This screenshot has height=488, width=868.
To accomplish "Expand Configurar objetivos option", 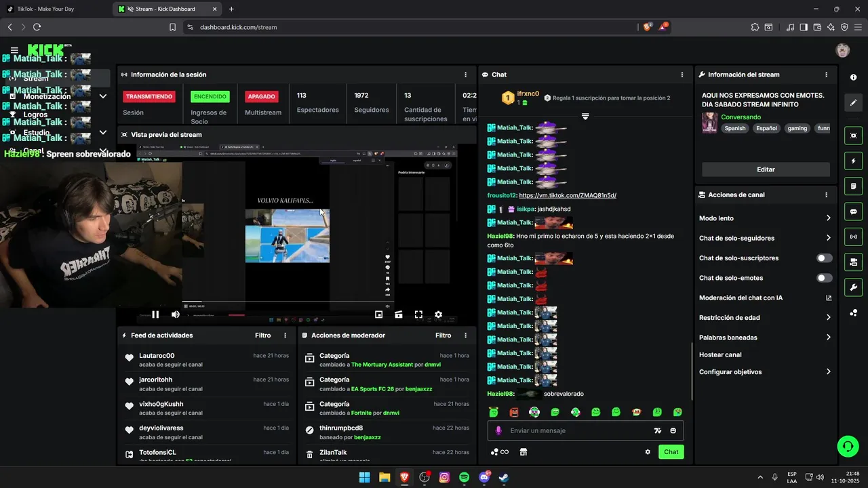I will 765,372.
